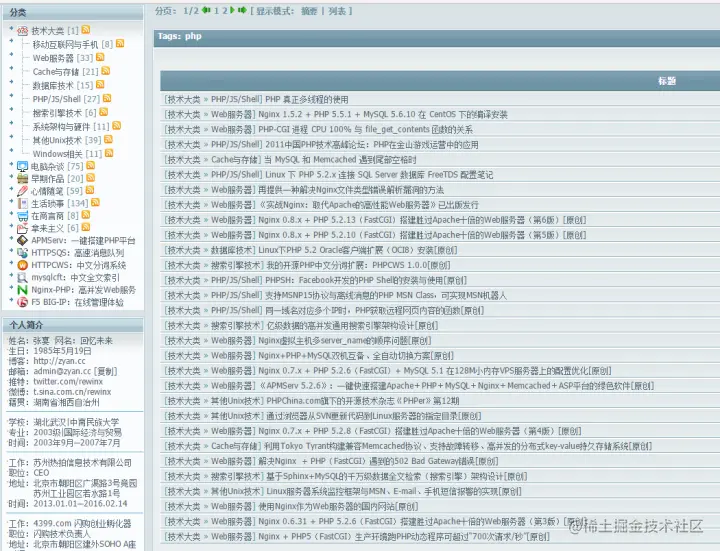This screenshot has width=720, height=551.
Task: Open article Nginx 1.5.2 + PHP 5.5.1 + MySQL 5.6.10
Action: click(x=383, y=114)
